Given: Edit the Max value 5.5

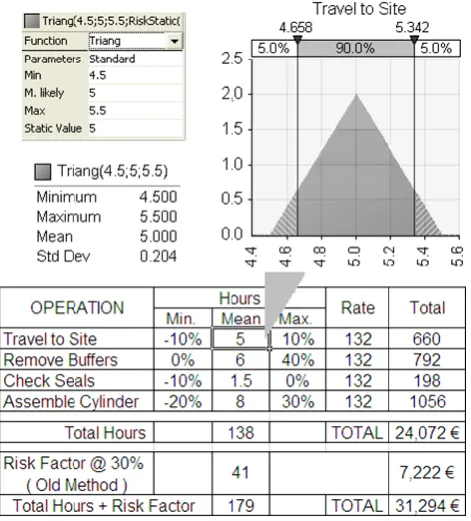Looking at the screenshot, I should point(136,111).
